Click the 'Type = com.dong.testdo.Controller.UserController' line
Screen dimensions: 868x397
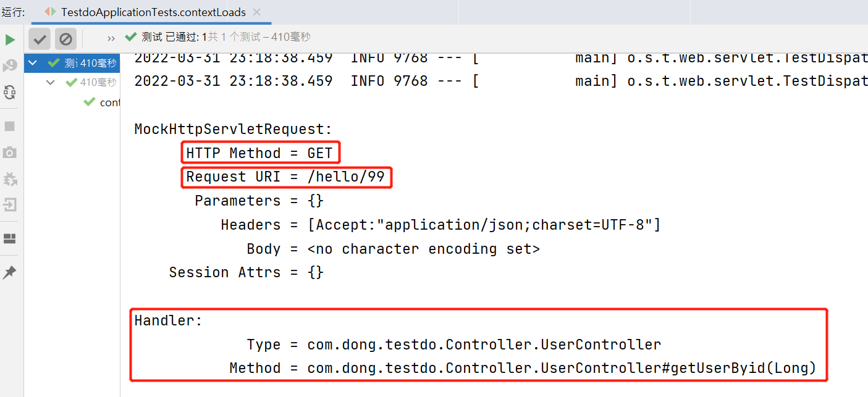coord(454,345)
